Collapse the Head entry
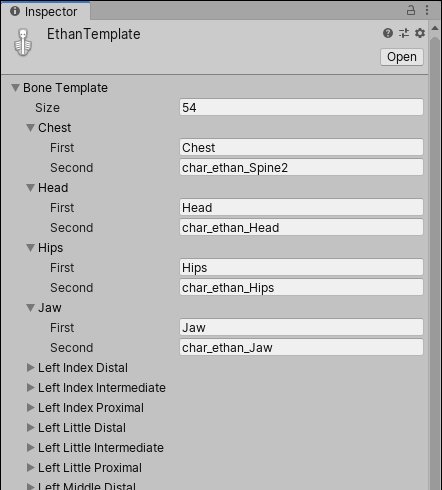The image size is (442, 490). tap(31, 188)
